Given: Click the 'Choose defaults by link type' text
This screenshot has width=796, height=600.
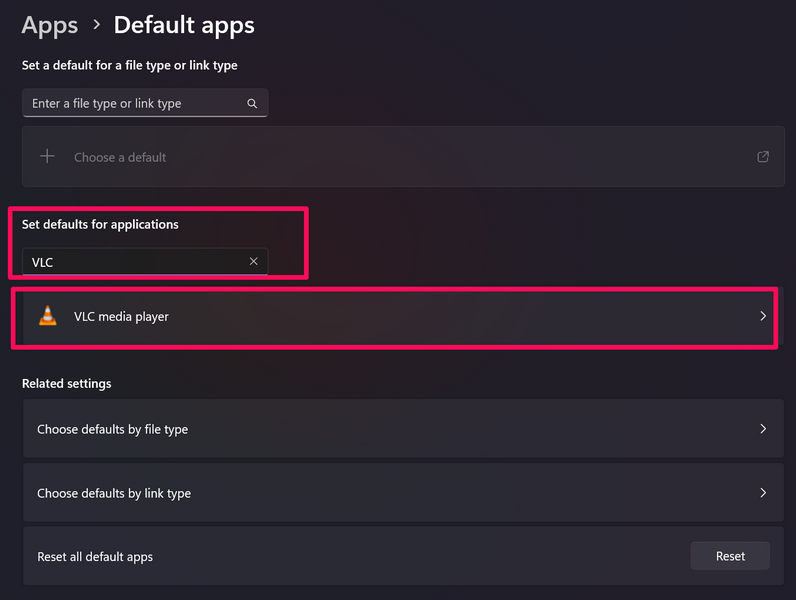Looking at the screenshot, I should [x=113, y=494].
